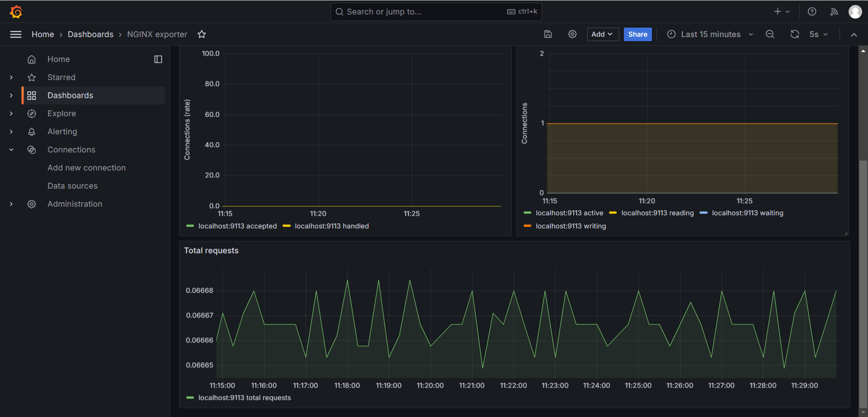Click the Dashboards breadcrumb link
The width and height of the screenshot is (868, 417).
90,34
